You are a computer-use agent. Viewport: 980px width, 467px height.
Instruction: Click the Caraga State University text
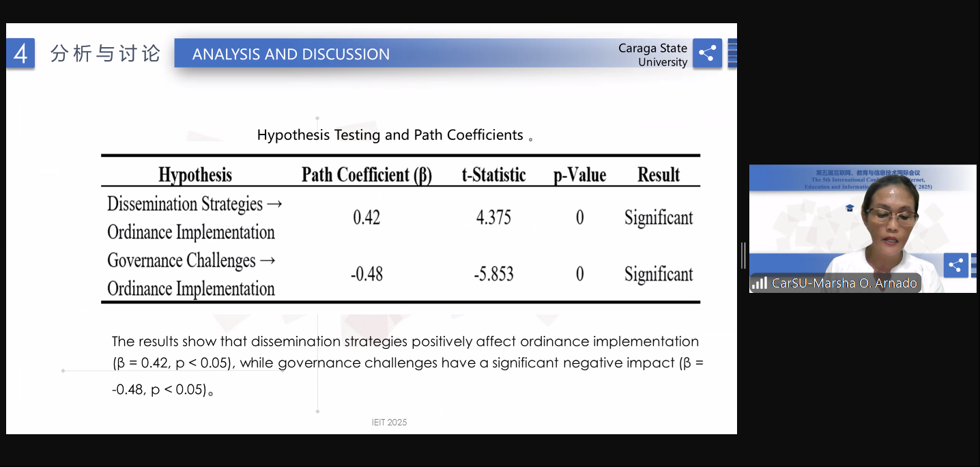(x=652, y=55)
